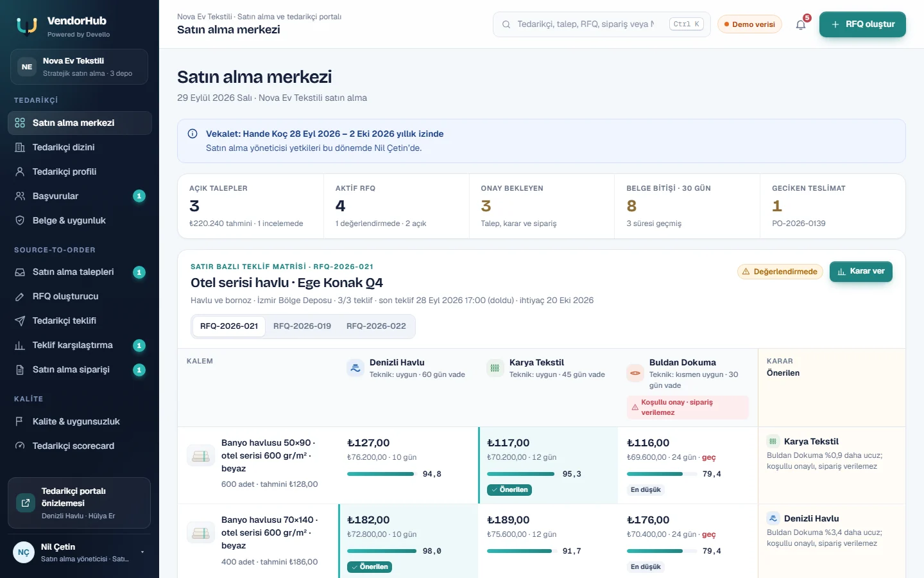Focus the search field for Tedarikçi, talep, RFQ
The image size is (924, 578).
pos(601,24)
